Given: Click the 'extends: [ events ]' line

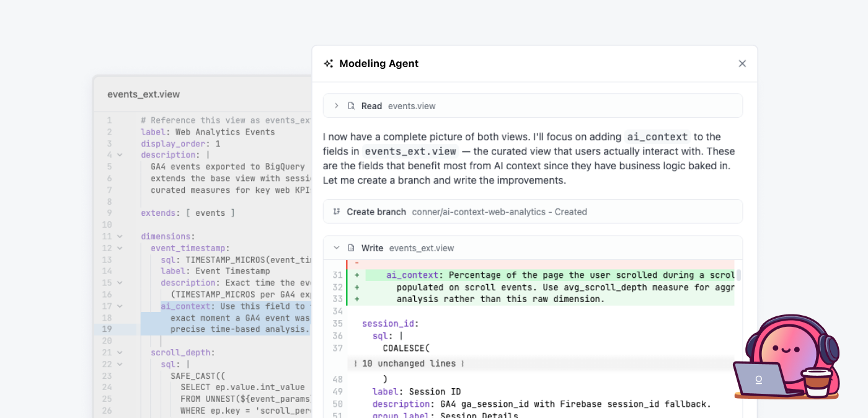Looking at the screenshot, I should 188,213.
